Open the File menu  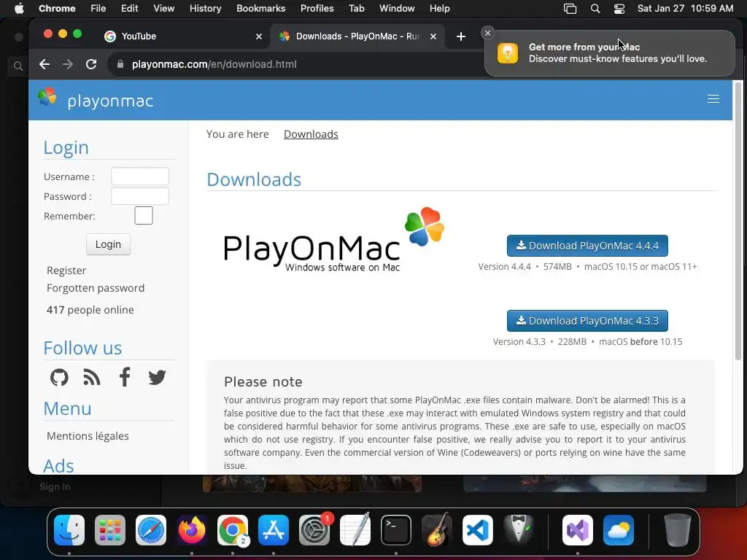(98, 9)
